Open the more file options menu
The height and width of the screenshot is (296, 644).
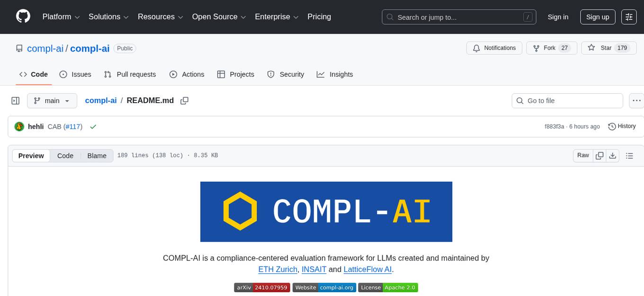[x=636, y=100]
